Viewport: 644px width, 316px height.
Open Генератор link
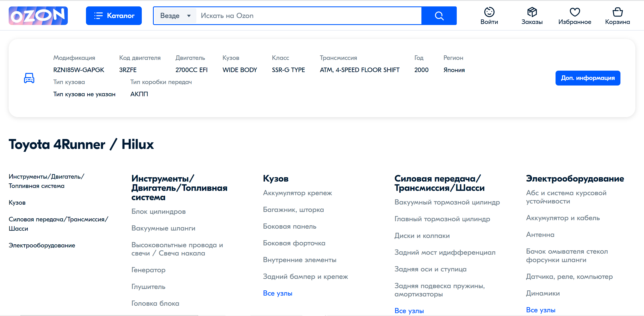148,270
